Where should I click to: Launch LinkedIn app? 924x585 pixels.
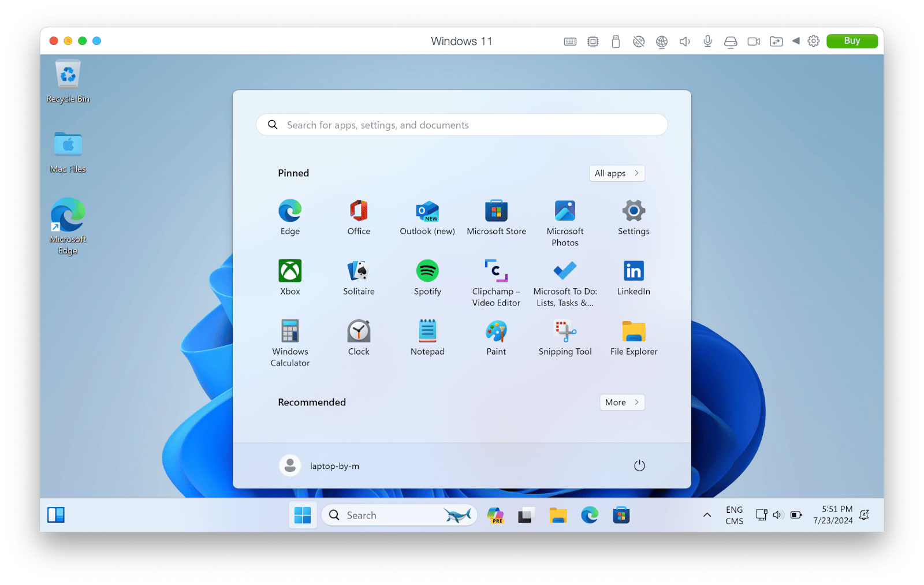point(634,277)
